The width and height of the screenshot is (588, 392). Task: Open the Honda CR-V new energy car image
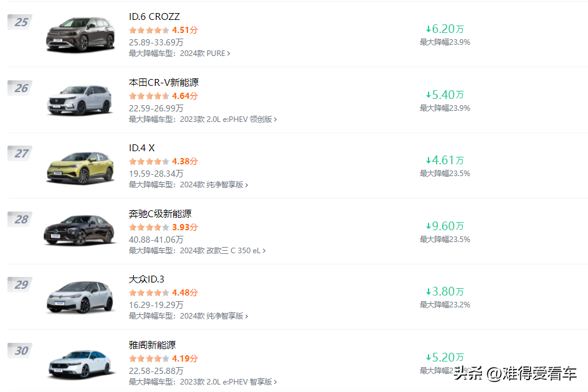[80, 100]
